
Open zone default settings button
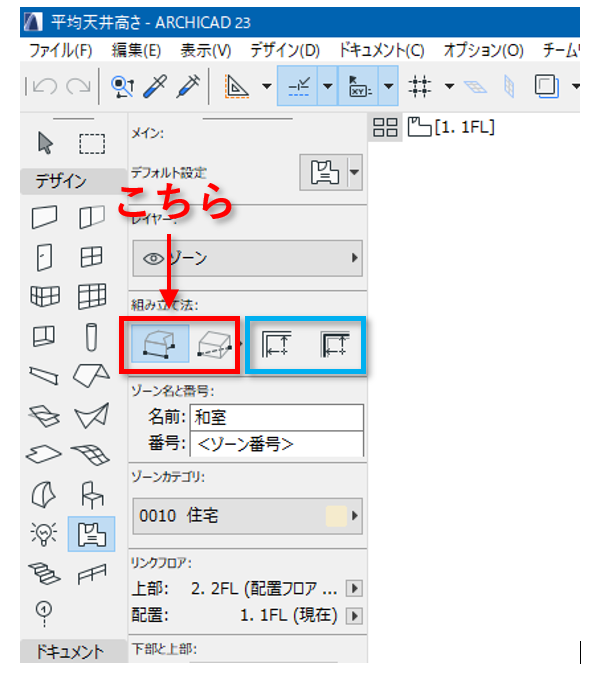[324, 172]
